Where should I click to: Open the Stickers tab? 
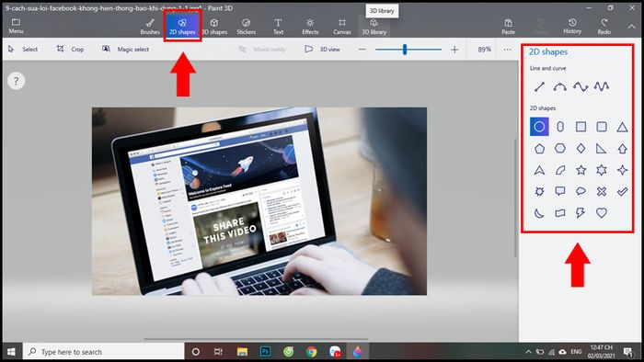coord(246,27)
